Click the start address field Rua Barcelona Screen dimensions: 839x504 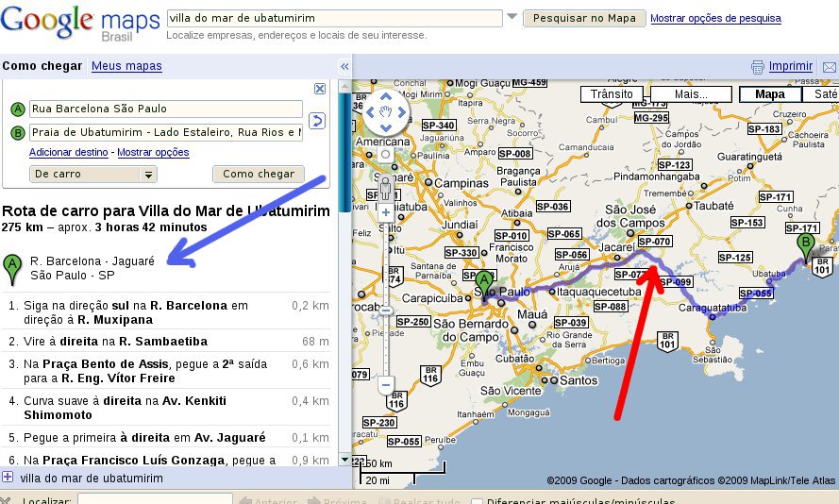pyautogui.click(x=165, y=109)
